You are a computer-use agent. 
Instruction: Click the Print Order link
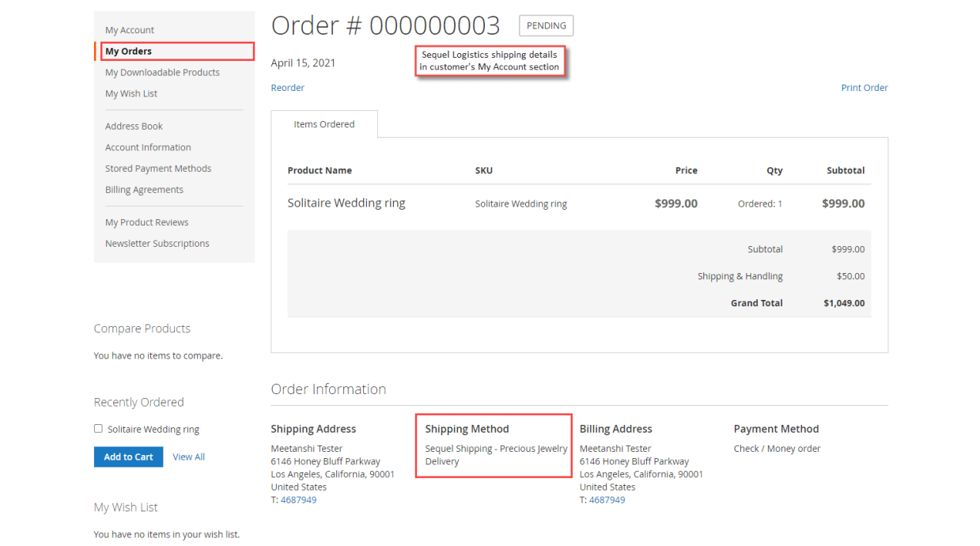pyautogui.click(x=864, y=88)
